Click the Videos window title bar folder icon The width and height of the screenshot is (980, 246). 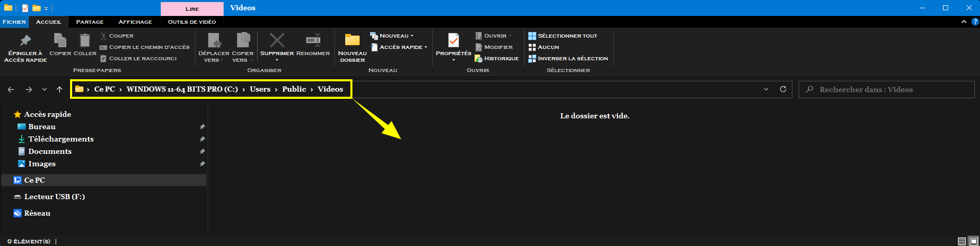tap(8, 8)
